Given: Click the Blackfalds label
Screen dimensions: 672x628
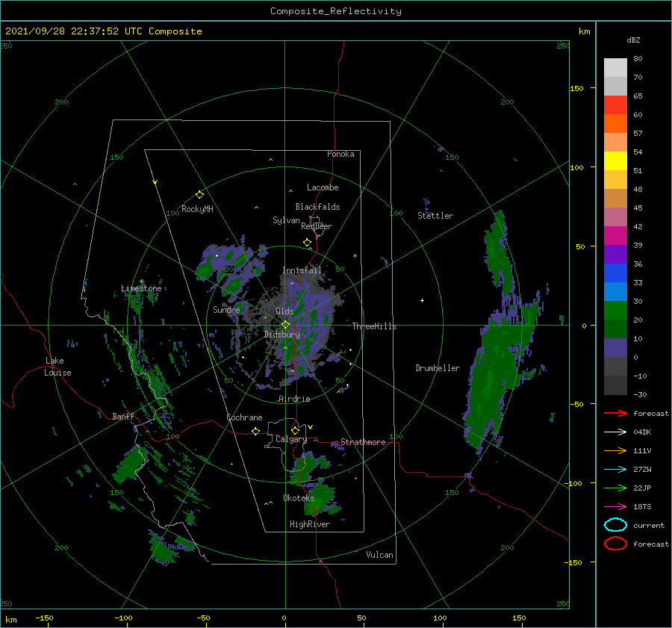Looking at the screenshot, I should pos(317,207).
